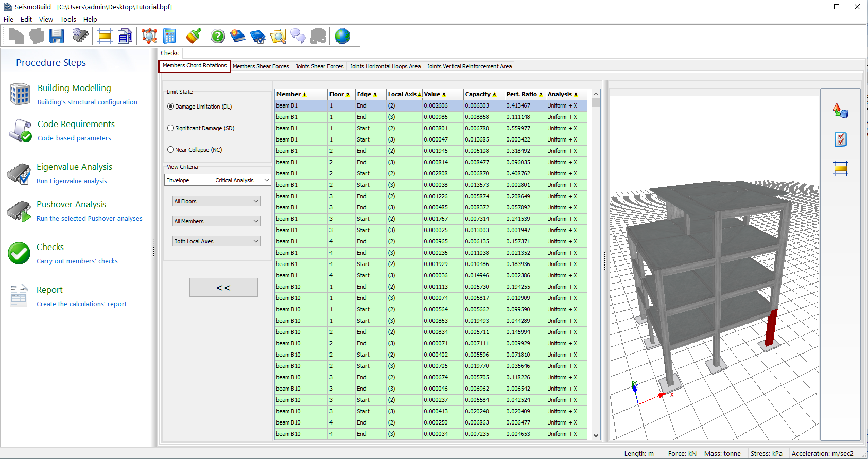Screen dimensions: 868x459
Task: Open the Both Local Axes dropdown
Action: pos(216,241)
